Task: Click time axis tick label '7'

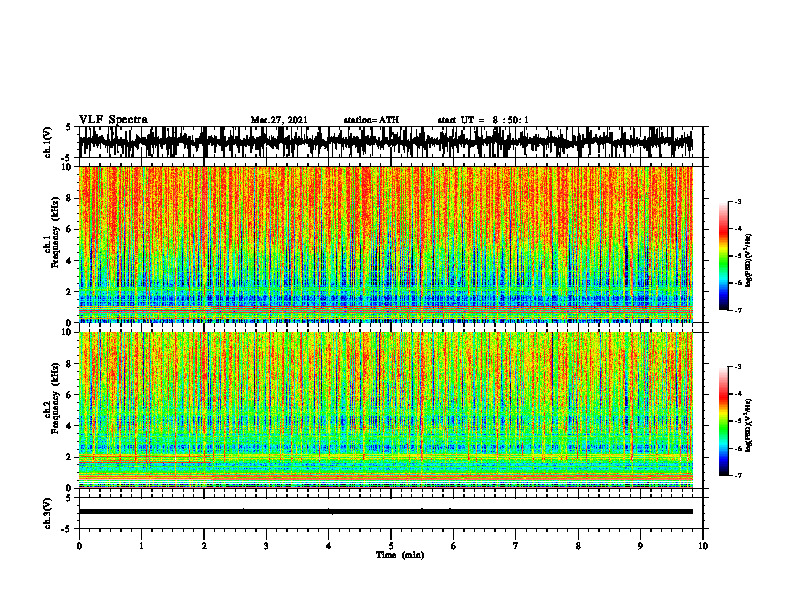Action: 516,546
